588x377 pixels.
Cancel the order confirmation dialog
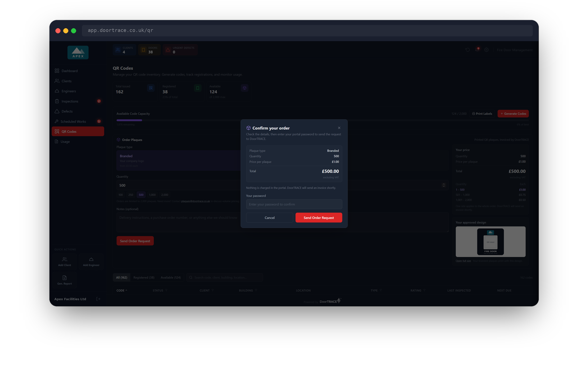click(269, 218)
